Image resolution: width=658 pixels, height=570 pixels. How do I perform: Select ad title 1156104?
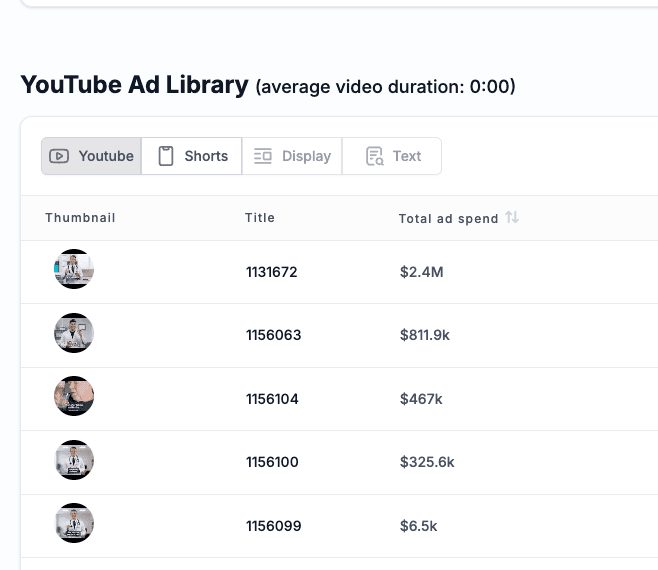click(272, 399)
